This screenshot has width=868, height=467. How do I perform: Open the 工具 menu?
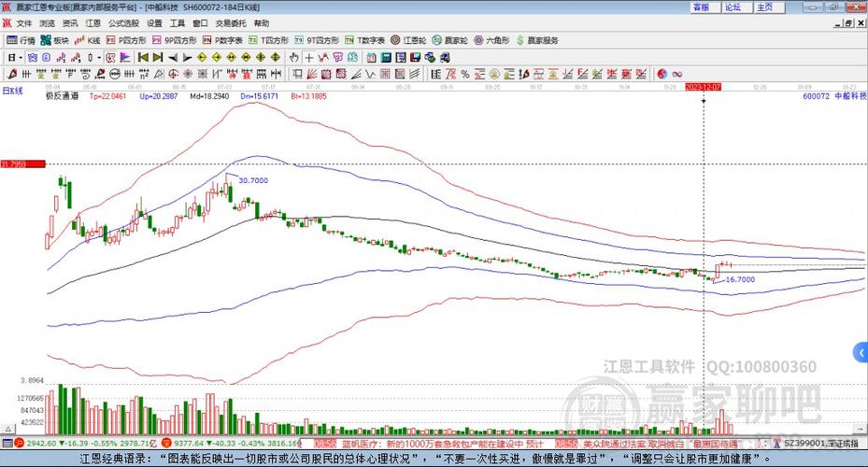pos(178,23)
